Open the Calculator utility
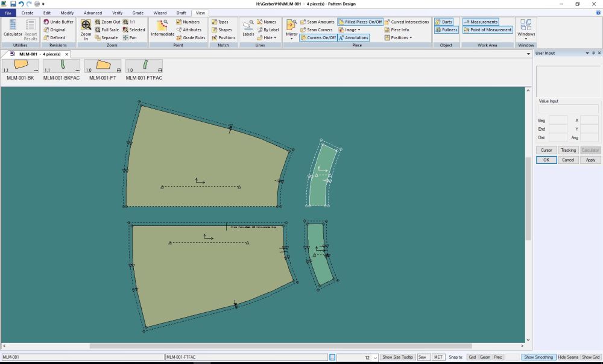This screenshot has height=364, width=603. [13, 29]
